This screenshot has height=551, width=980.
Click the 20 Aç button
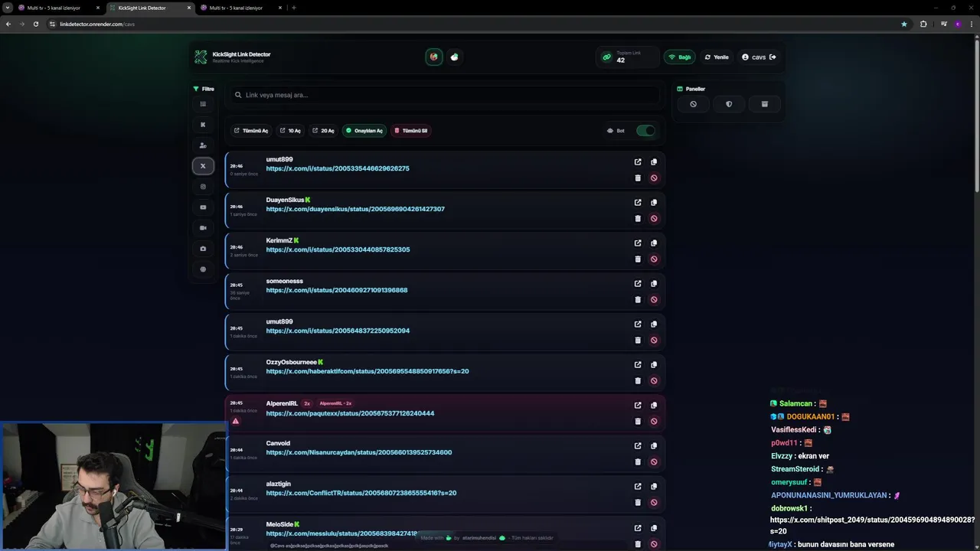(x=323, y=131)
